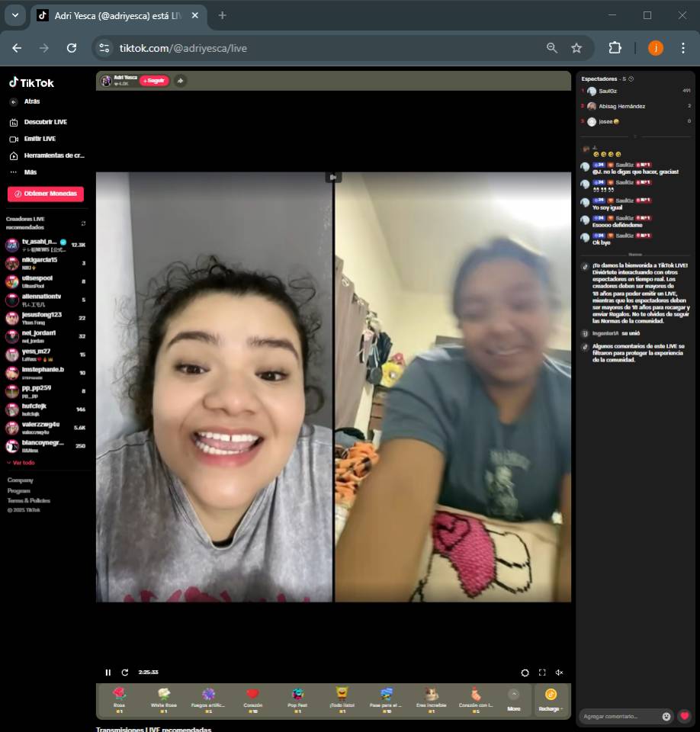Screen dimensions: 700x732
Task: Expand recommended creators with Ver todo
Action: pyautogui.click(x=21, y=463)
